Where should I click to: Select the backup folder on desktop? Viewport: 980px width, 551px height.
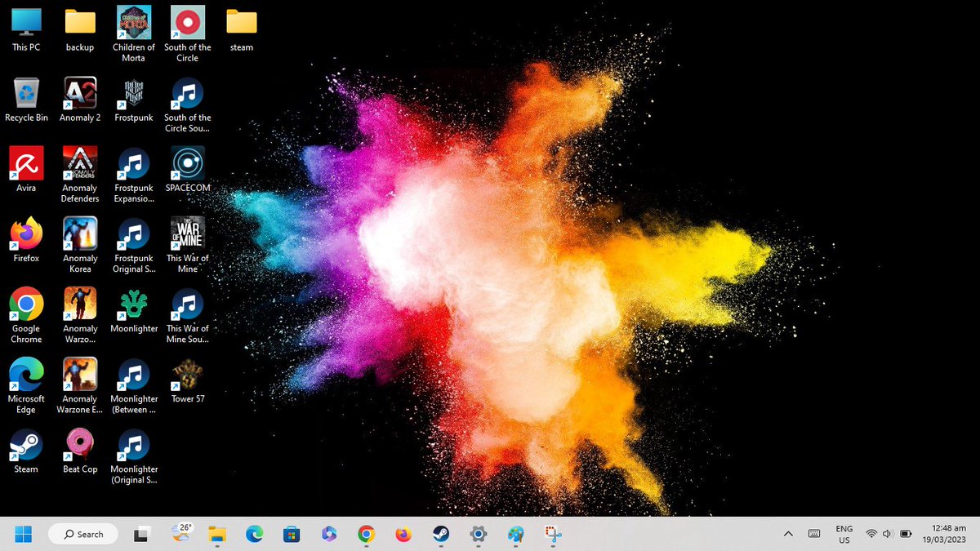[x=80, y=29]
